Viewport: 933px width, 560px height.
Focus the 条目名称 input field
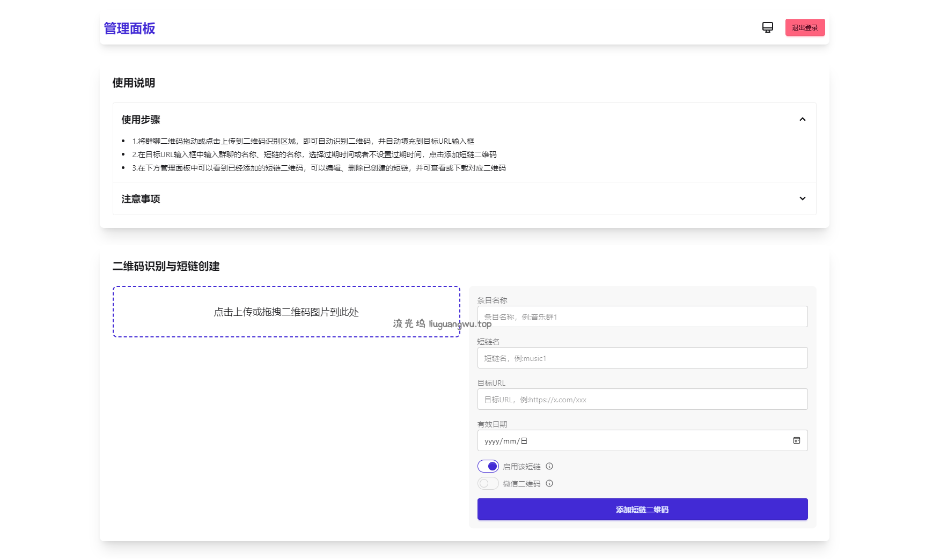pyautogui.click(x=642, y=316)
